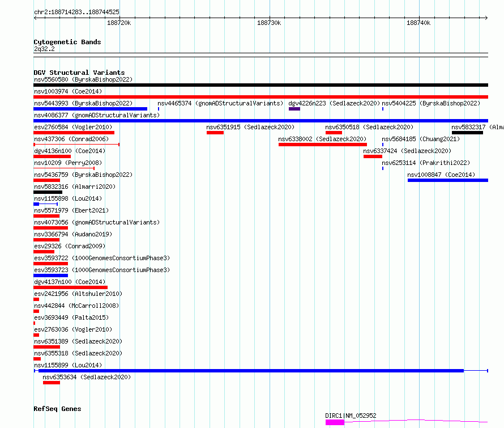The width and height of the screenshot is (504, 428).
Task: Select the blue bar under nsv5443993
Action: (90, 109)
